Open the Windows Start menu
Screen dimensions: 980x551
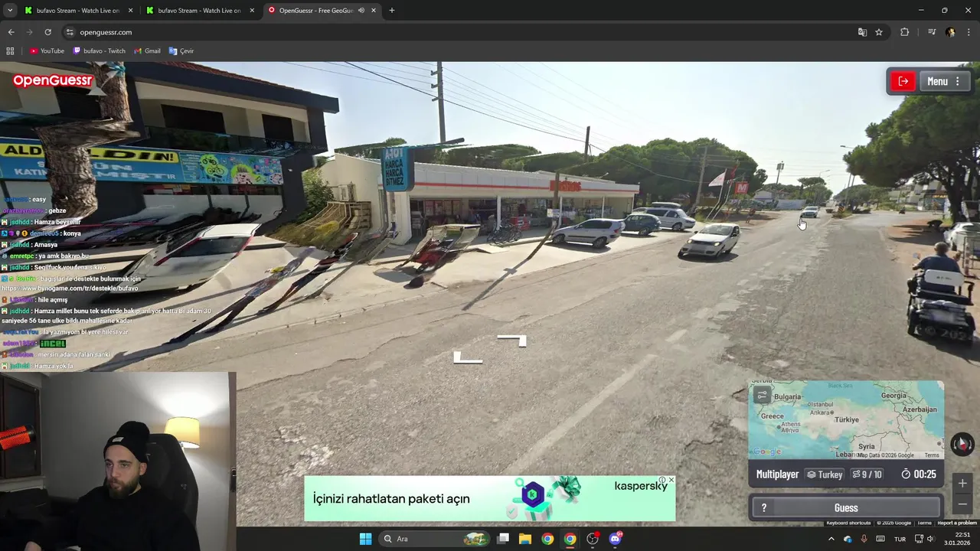coord(365,539)
